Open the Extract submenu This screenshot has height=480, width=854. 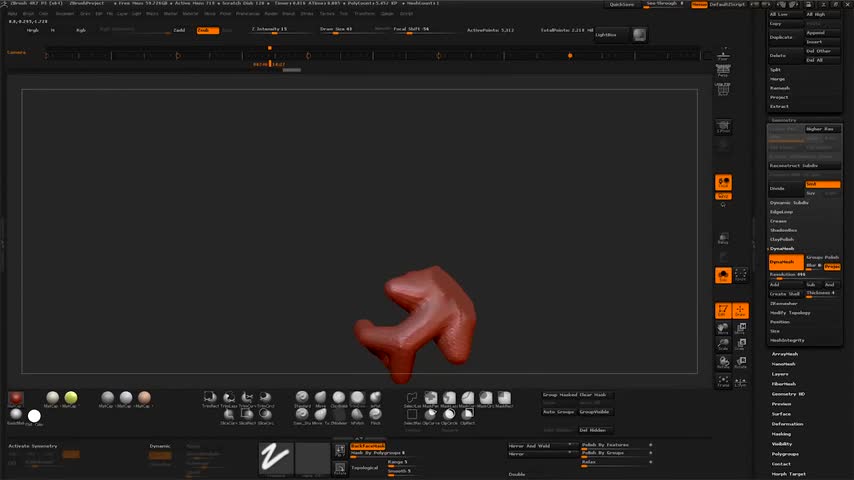(779, 106)
